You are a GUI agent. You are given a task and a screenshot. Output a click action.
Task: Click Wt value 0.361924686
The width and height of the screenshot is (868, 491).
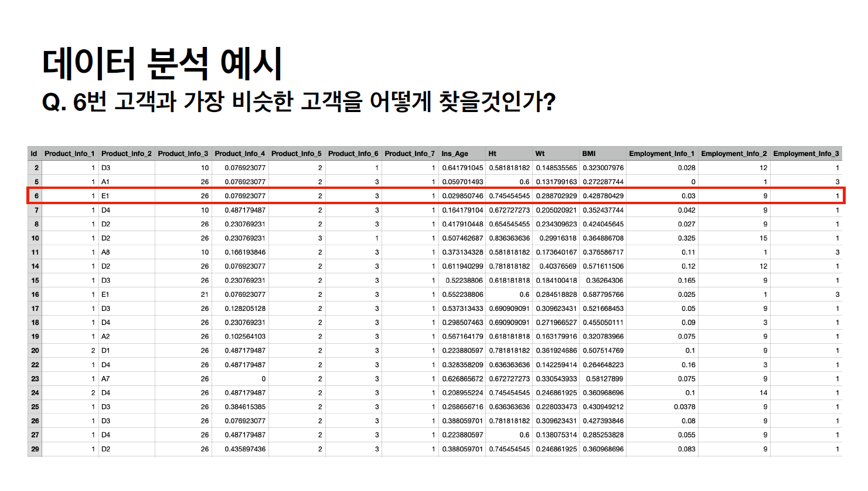(x=556, y=351)
